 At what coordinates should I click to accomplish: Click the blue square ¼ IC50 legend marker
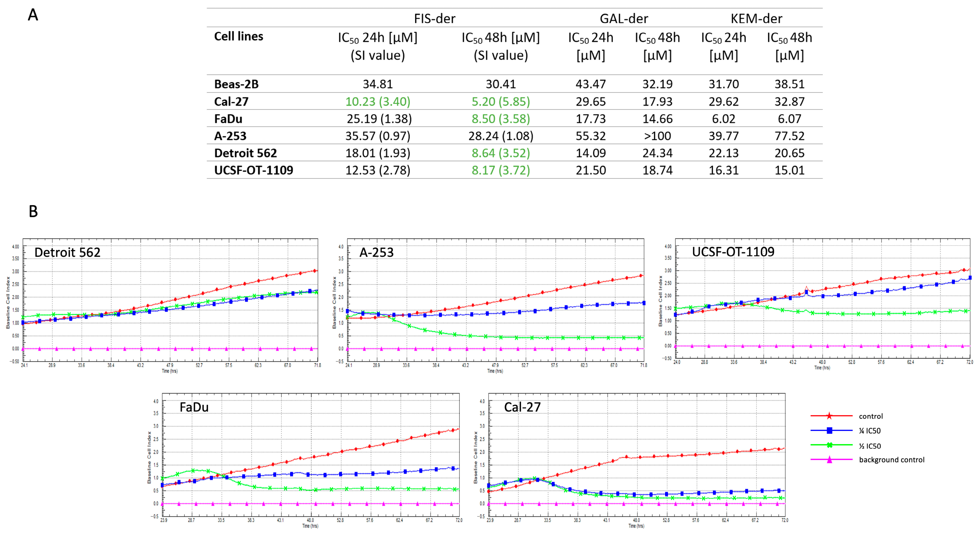829,431
